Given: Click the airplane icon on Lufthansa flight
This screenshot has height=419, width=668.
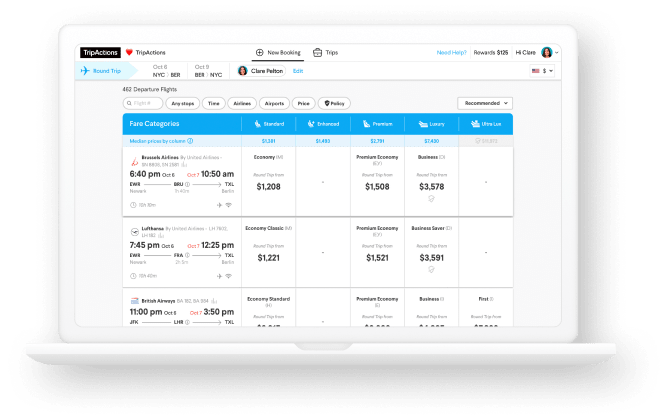Looking at the screenshot, I should point(219,276).
